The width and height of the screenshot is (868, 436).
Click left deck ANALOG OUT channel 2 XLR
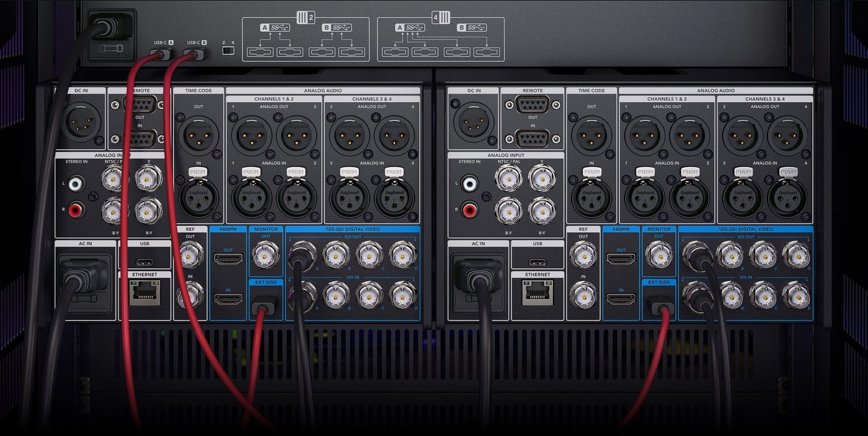click(296, 136)
